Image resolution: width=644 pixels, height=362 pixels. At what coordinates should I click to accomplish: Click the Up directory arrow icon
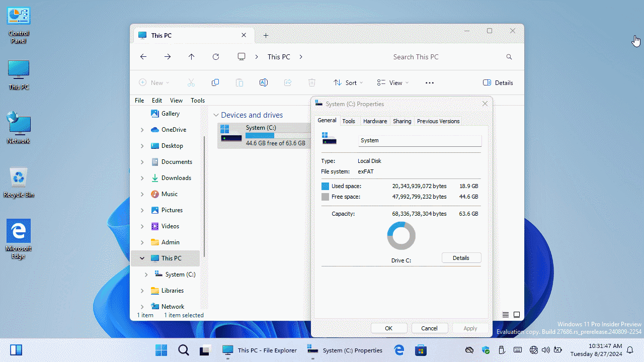coord(192,57)
